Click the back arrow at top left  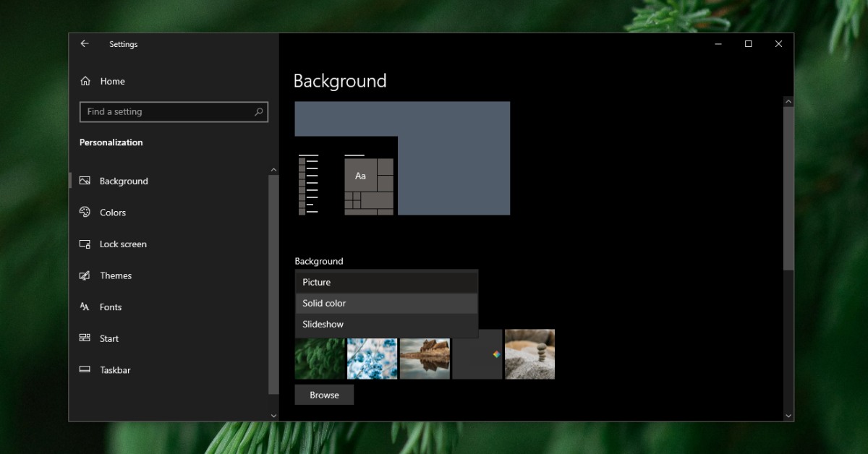point(85,43)
